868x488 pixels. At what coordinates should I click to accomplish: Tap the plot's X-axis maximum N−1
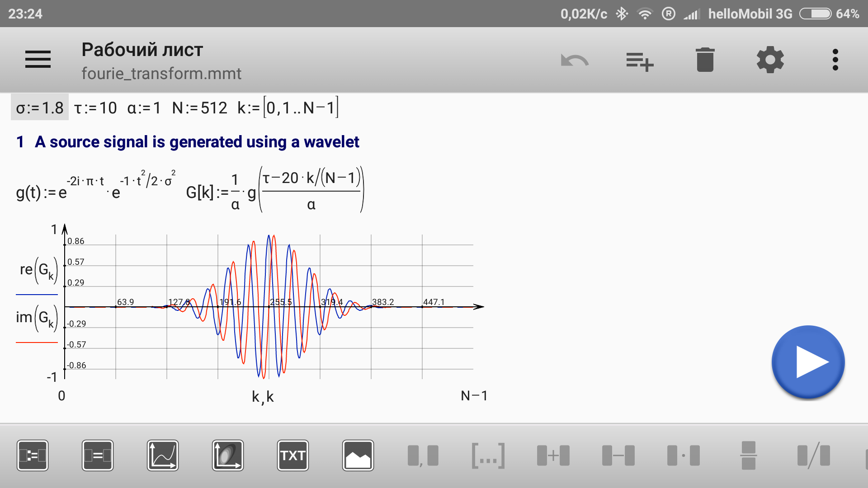[474, 396]
